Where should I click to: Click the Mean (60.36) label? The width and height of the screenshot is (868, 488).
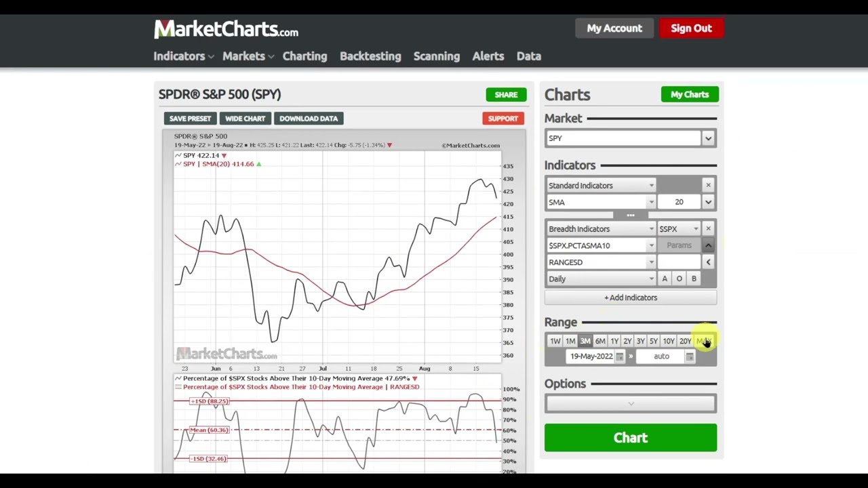pyautogui.click(x=210, y=430)
